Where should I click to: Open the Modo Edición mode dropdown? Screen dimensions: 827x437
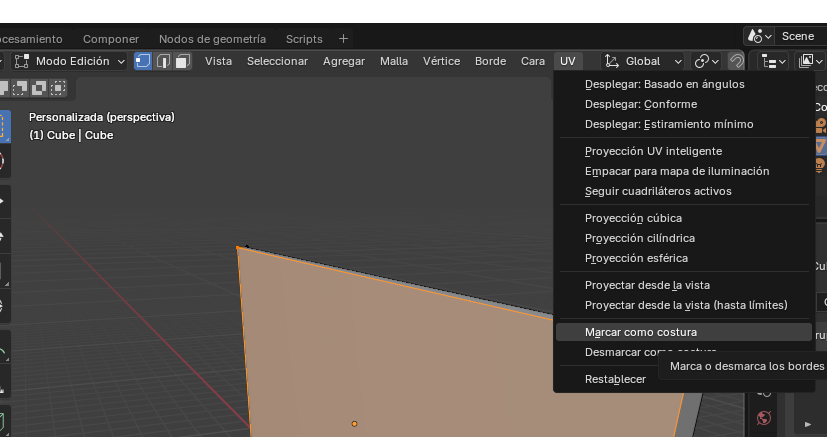[x=72, y=61]
